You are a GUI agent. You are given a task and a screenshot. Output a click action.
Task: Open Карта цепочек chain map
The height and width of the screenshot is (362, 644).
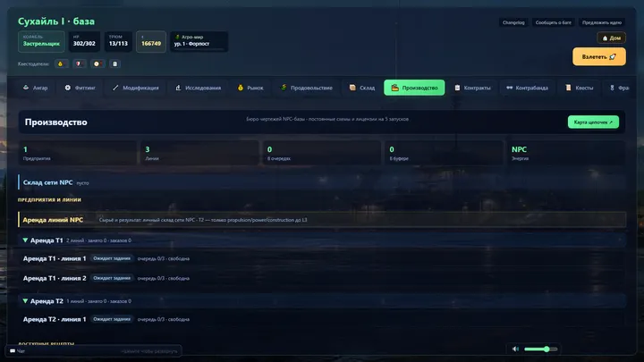(x=593, y=122)
